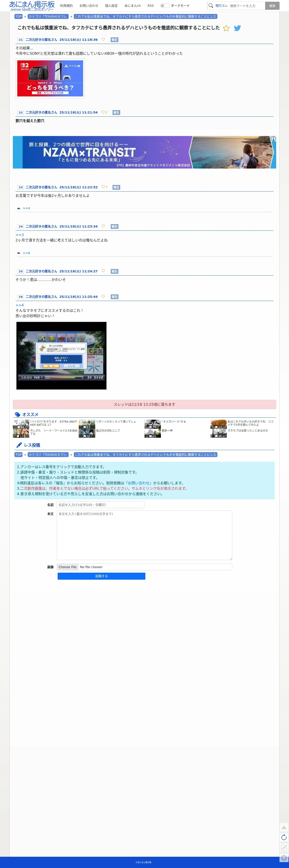Click heart icon on post 5
The height and width of the screenshot is (868, 289).
pos(103,271)
